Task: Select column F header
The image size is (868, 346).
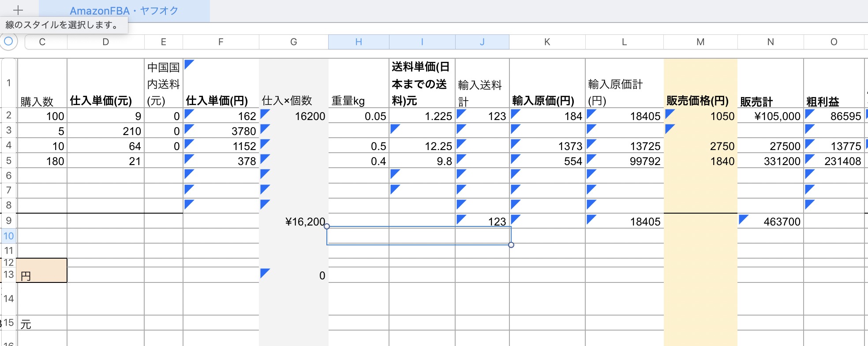Action: click(x=221, y=42)
